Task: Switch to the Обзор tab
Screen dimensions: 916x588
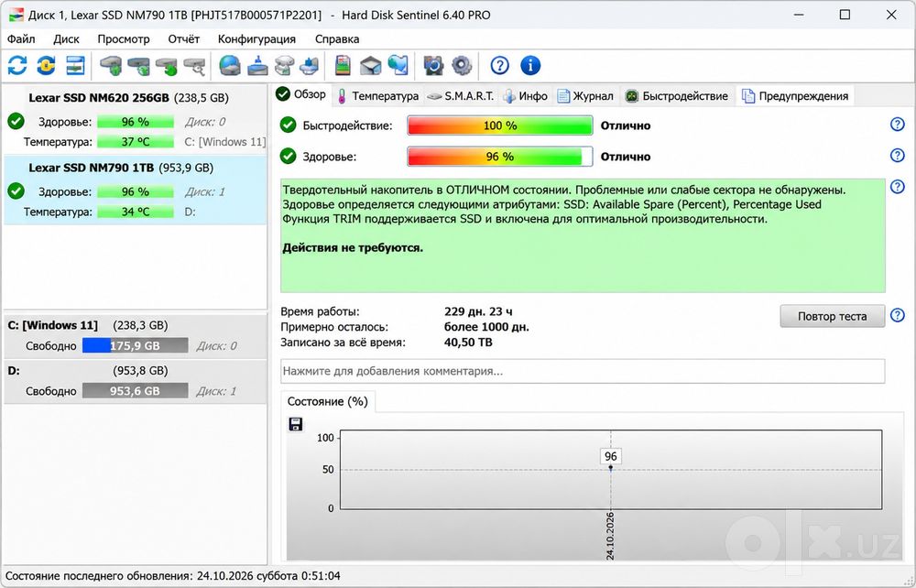Action: 301,95
